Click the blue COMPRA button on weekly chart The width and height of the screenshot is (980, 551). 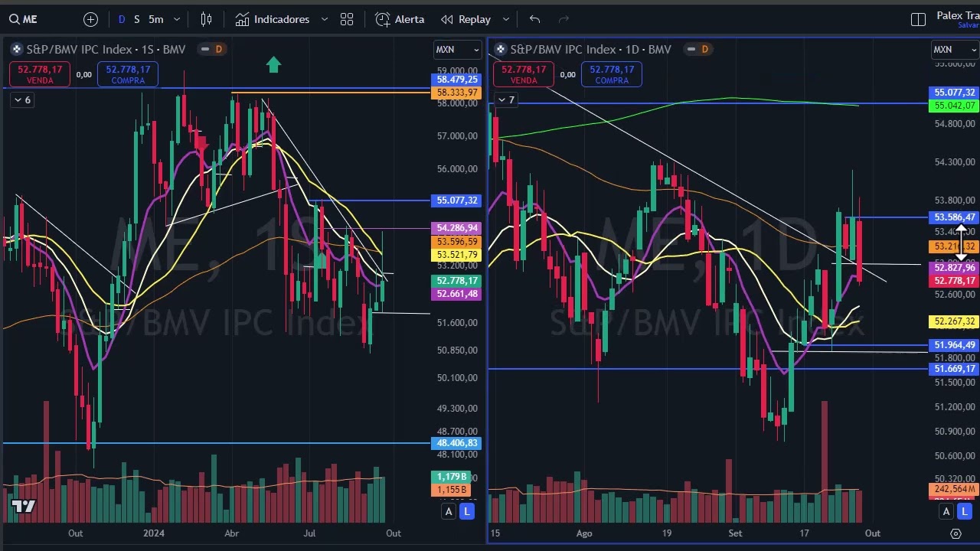(x=128, y=74)
